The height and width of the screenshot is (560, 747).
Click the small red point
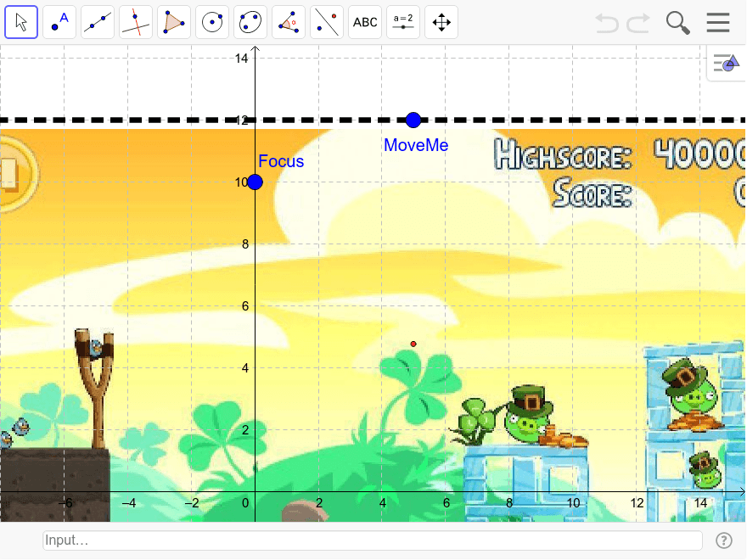pyautogui.click(x=413, y=344)
